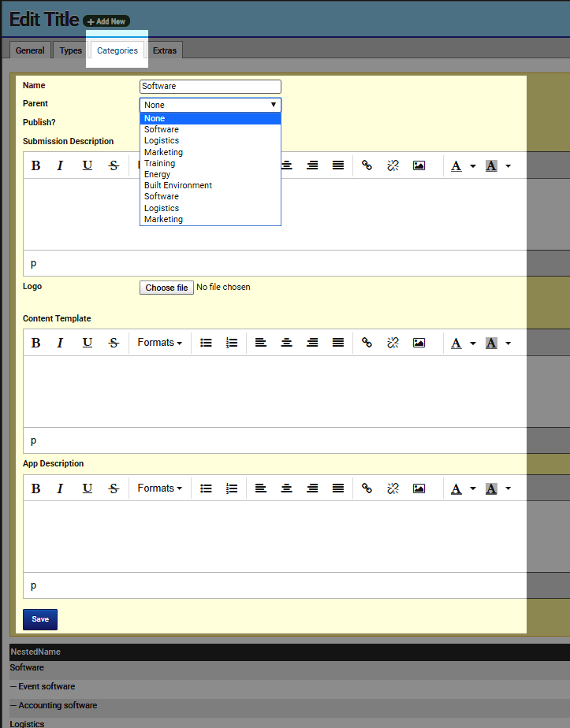
Task: Insert numbered list in Content Template editor
Action: point(232,343)
